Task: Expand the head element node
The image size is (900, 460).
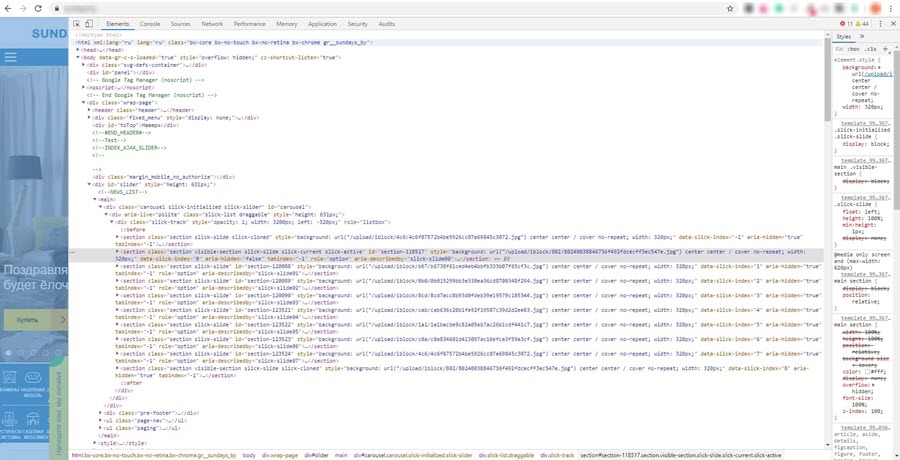Action: (78, 50)
